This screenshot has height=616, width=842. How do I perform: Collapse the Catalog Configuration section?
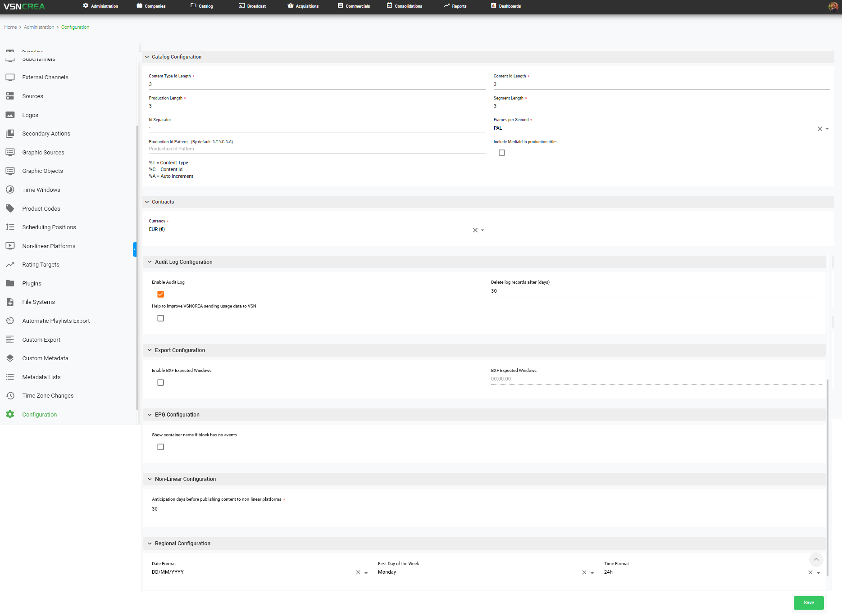coord(147,57)
